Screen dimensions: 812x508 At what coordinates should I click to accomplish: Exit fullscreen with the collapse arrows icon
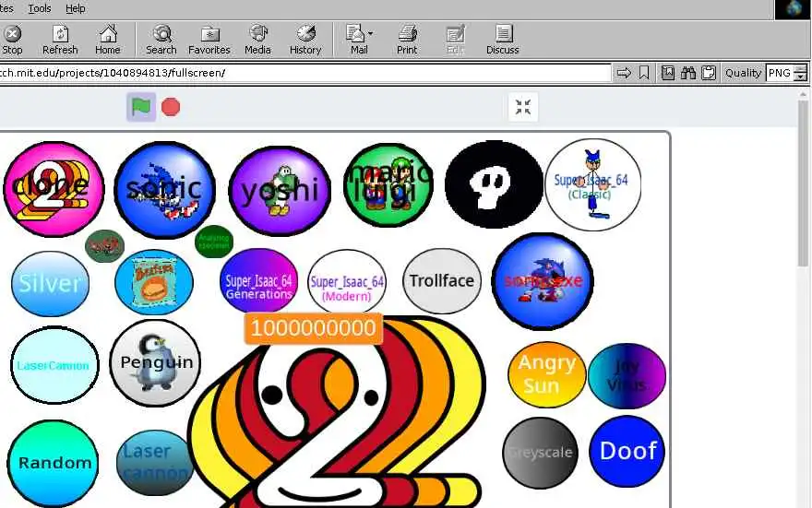(x=523, y=107)
